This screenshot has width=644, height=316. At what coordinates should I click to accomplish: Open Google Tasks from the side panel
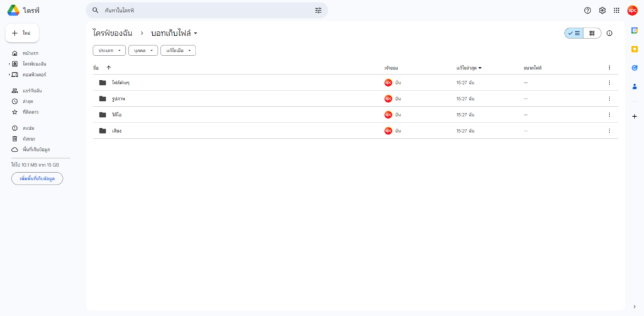pyautogui.click(x=635, y=68)
